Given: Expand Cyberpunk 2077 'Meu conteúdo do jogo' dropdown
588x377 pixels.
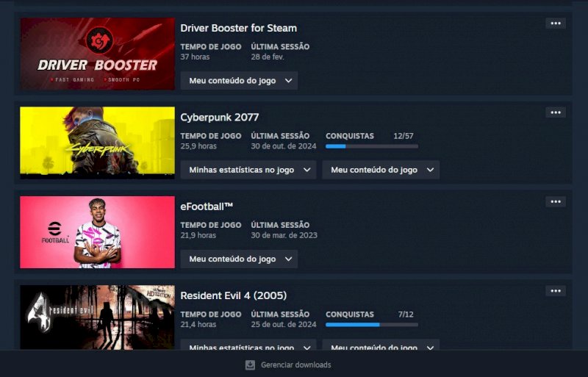Looking at the screenshot, I should pos(381,170).
